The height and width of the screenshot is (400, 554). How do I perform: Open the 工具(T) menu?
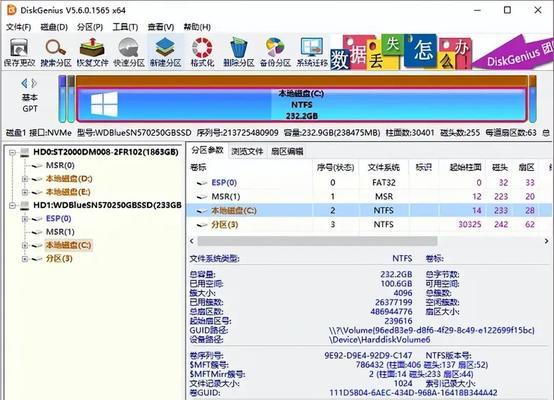pos(125,27)
